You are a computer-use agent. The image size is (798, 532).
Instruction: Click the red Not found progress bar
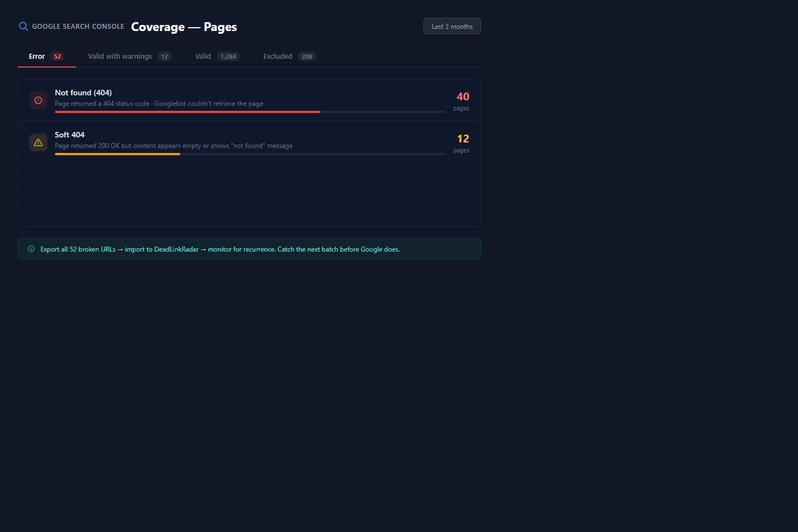(x=187, y=112)
